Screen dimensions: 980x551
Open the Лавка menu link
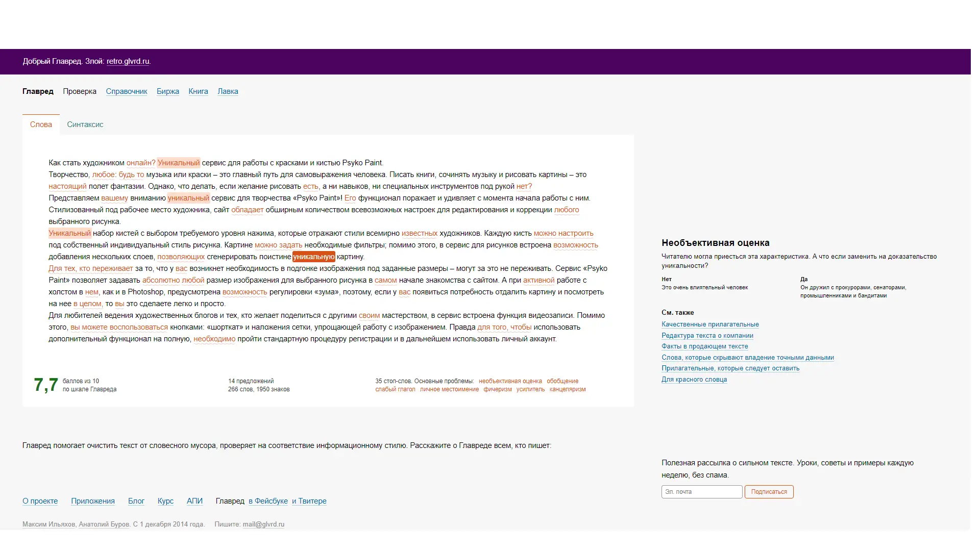click(228, 91)
